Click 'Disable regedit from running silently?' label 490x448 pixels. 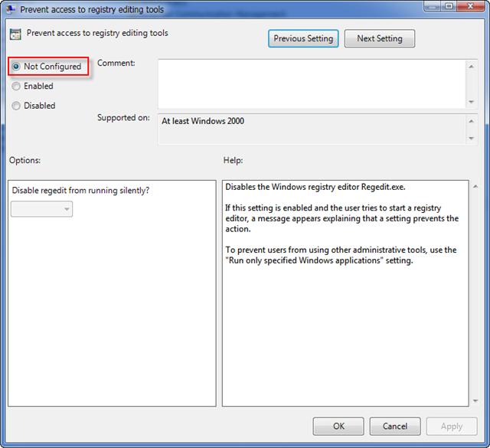pyautogui.click(x=80, y=191)
